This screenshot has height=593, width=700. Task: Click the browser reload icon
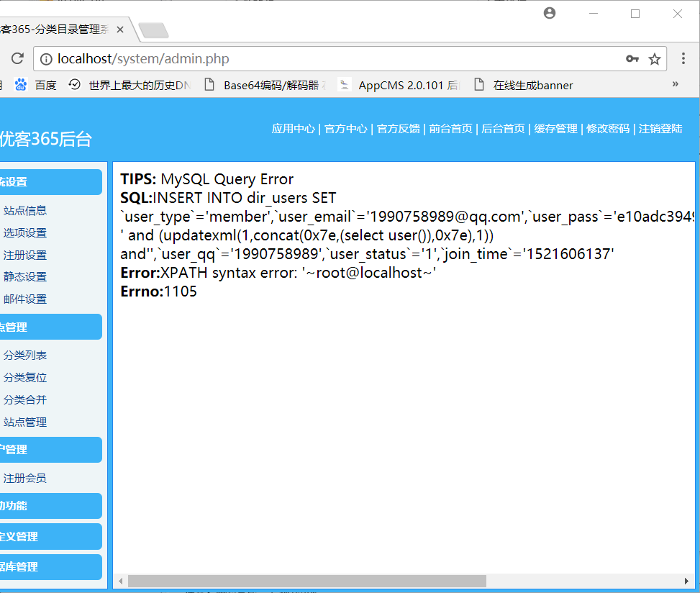click(x=18, y=59)
